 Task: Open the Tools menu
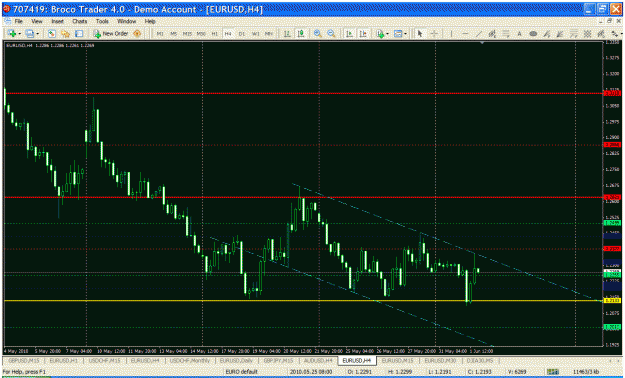click(102, 21)
